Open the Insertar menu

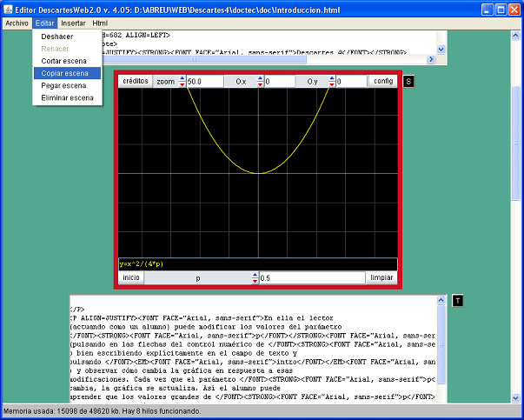73,23
